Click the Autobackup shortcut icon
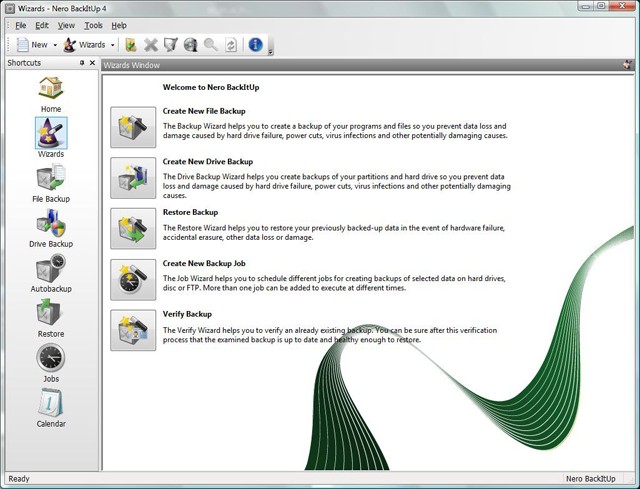This screenshot has height=489, width=640. (x=50, y=271)
